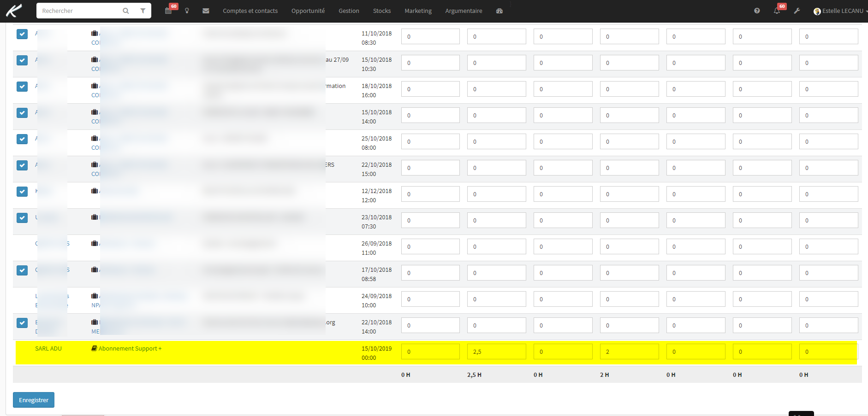Open the Marketing menu

click(418, 11)
